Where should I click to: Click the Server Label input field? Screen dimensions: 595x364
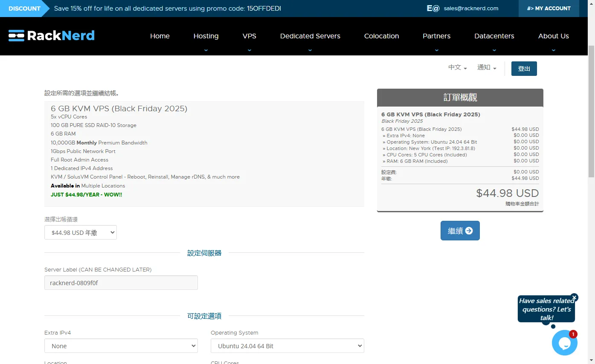pyautogui.click(x=121, y=283)
